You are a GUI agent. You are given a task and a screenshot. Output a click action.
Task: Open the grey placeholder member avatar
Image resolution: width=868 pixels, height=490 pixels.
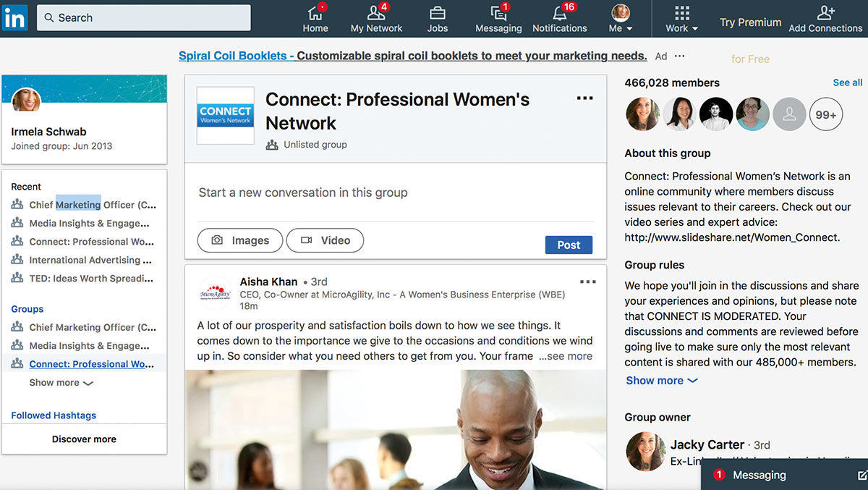click(790, 114)
